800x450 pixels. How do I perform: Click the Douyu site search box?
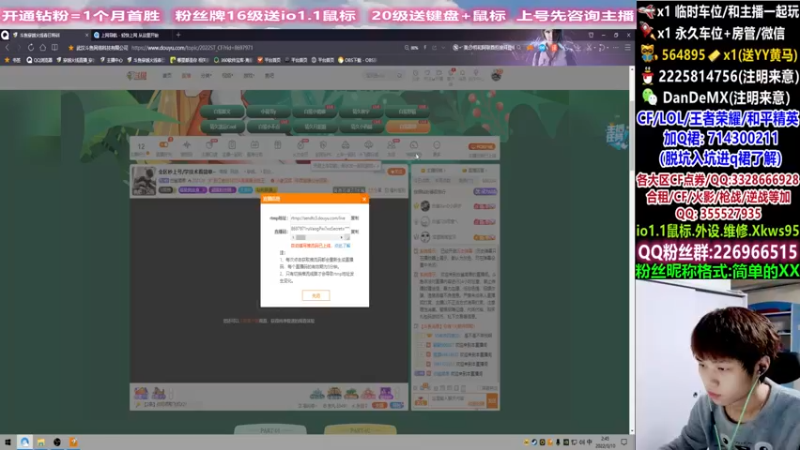[383, 76]
